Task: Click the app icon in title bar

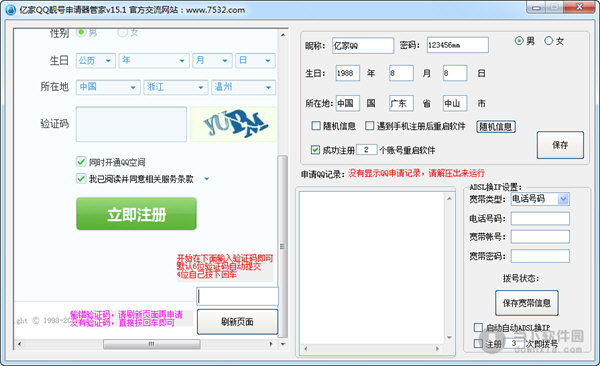Action: [11, 10]
